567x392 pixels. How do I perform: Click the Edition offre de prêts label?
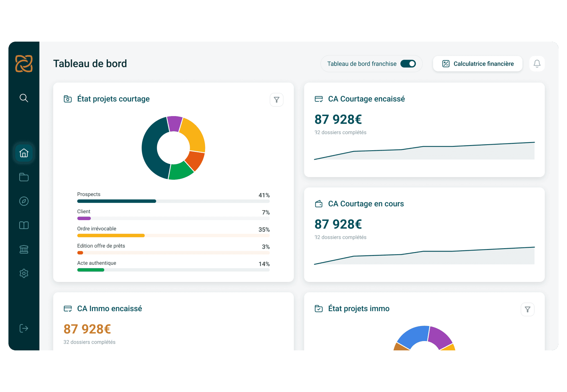101,246
